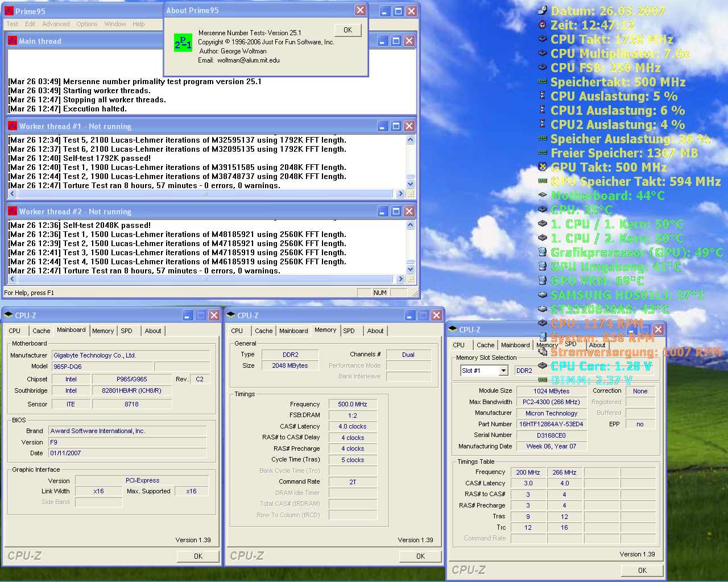The height and width of the screenshot is (582, 728).
Task: Click the Part Number field 16HTF12864AY-53ED4
Action: click(551, 424)
